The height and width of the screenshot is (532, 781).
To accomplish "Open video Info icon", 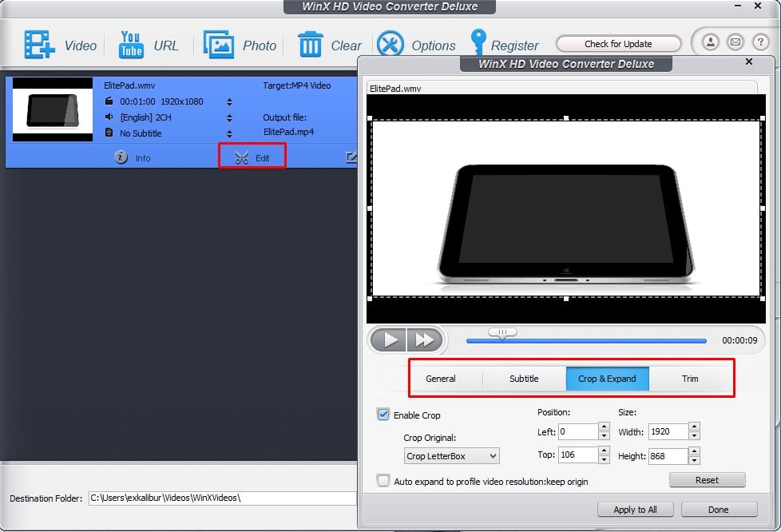I will (121, 157).
